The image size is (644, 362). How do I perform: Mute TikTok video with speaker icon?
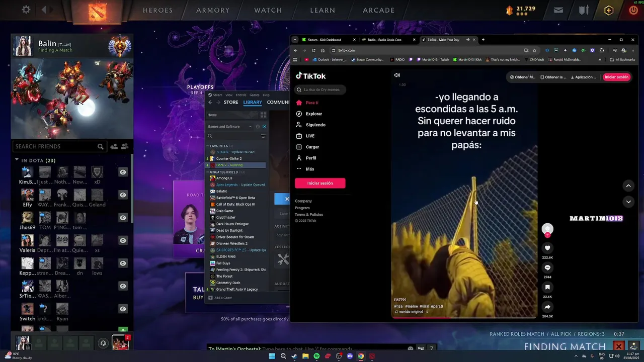pyautogui.click(x=397, y=75)
